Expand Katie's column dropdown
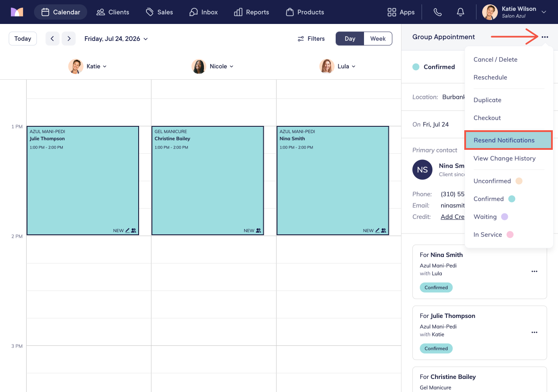The width and height of the screenshot is (558, 392). (105, 67)
